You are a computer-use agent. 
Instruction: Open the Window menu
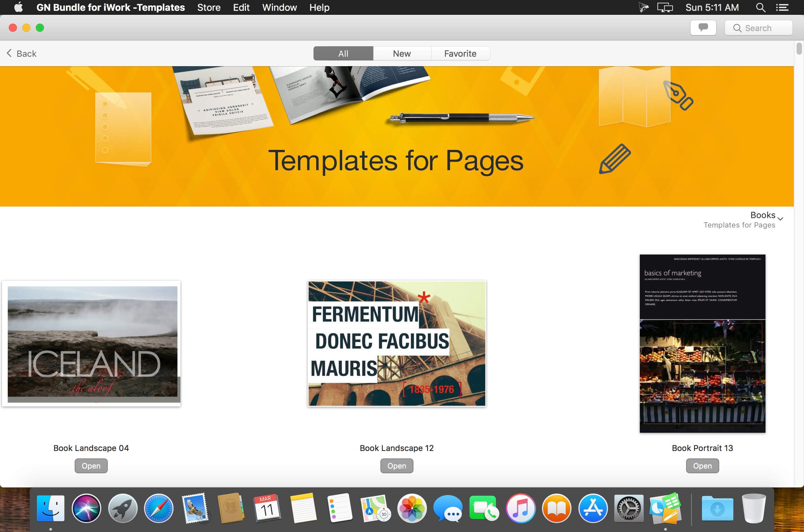click(x=279, y=7)
